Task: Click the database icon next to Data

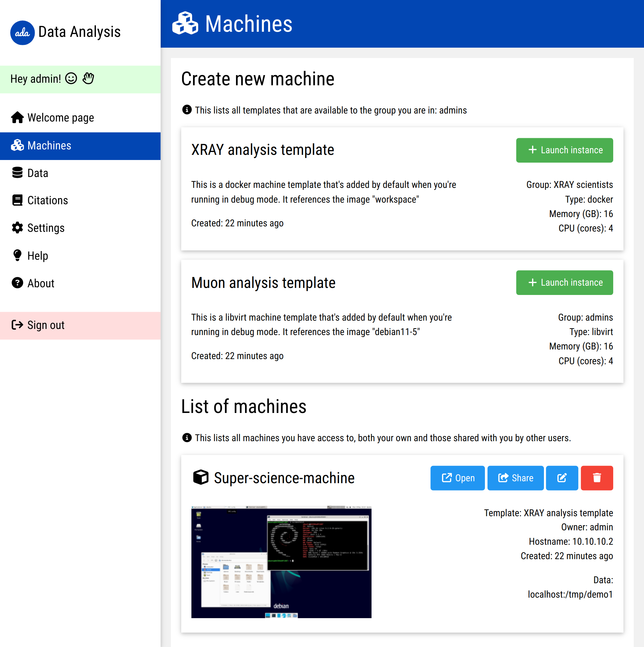Action: (x=17, y=173)
